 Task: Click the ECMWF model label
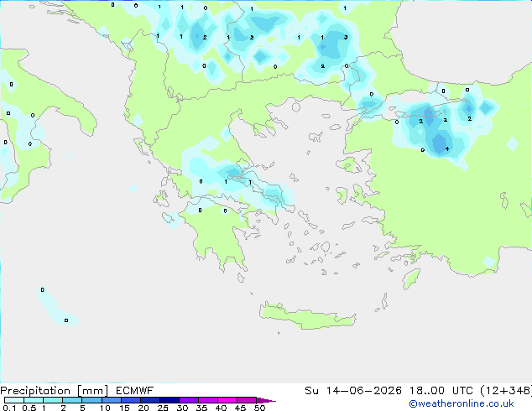[135, 391]
